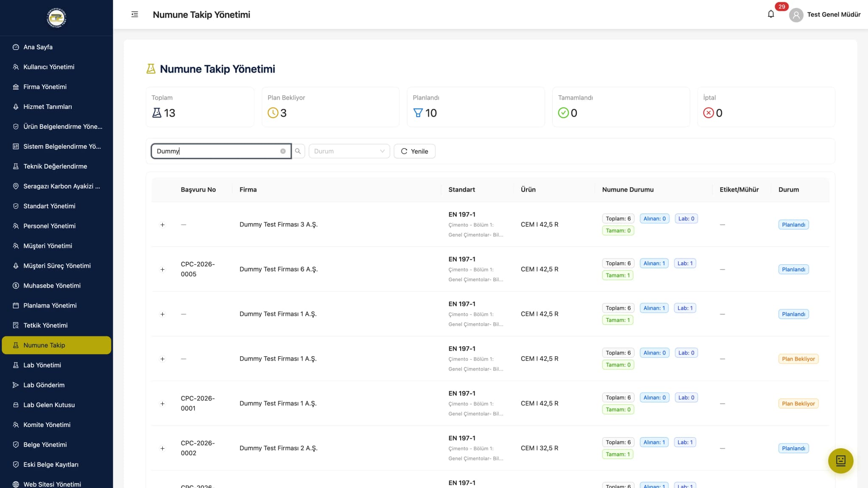Click the Planlandı 10 summary card
The height and width of the screenshot is (488, 868).
click(476, 107)
